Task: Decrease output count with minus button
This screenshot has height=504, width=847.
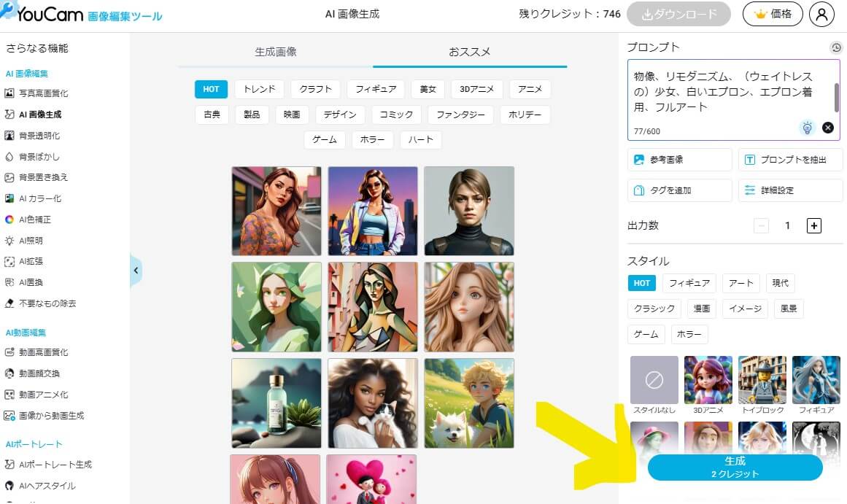Action: click(x=761, y=225)
